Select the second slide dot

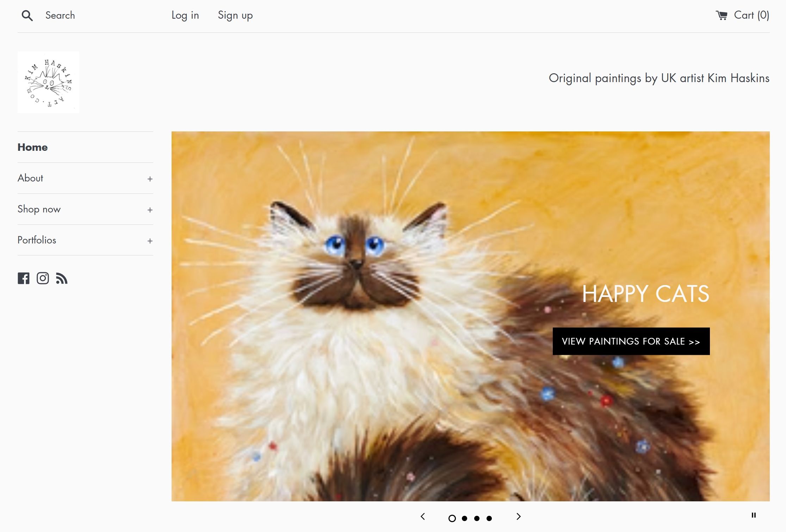click(464, 518)
